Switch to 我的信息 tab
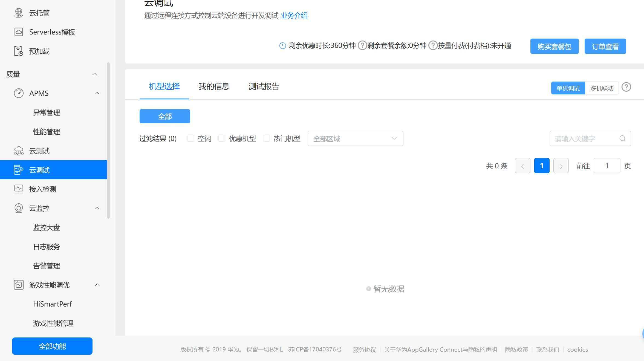 [214, 86]
